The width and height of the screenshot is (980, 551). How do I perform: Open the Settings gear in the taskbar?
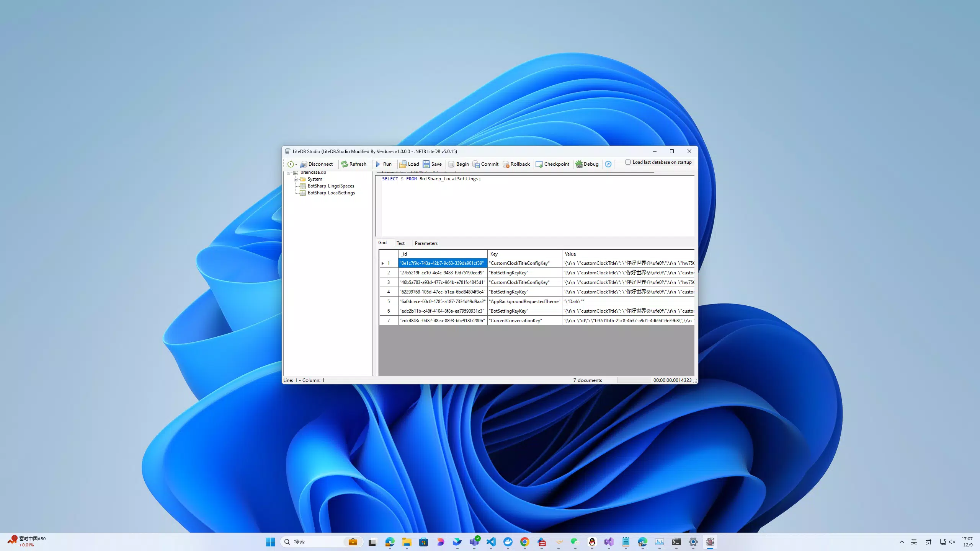[693, 542]
